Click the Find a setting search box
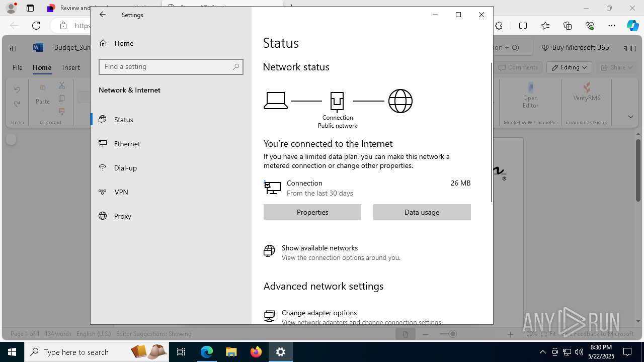The width and height of the screenshot is (644, 362). point(171,67)
